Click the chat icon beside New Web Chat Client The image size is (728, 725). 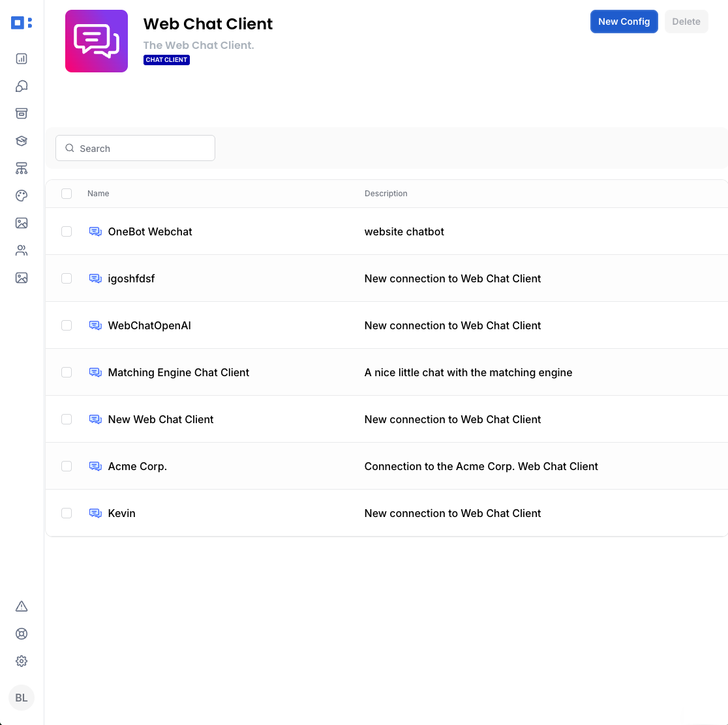click(95, 419)
